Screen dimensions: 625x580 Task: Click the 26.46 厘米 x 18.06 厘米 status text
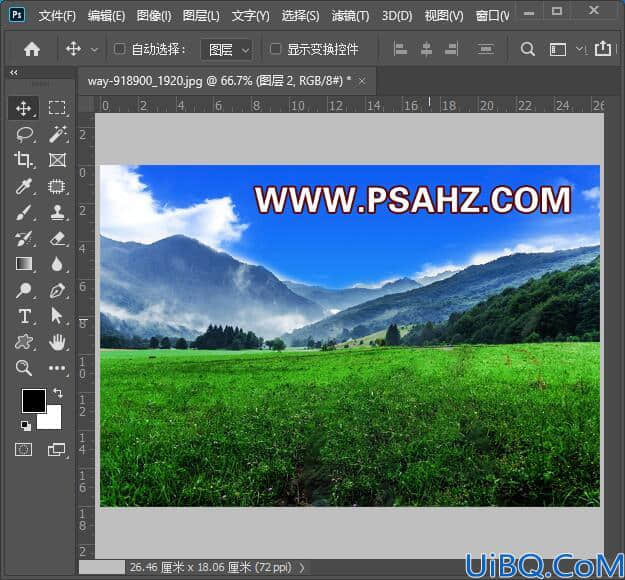tap(210, 567)
